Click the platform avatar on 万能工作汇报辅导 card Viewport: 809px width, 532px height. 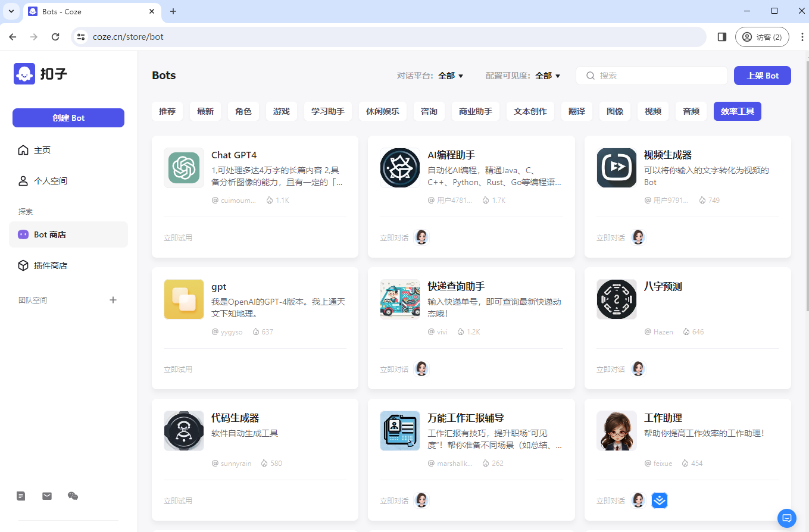point(421,500)
